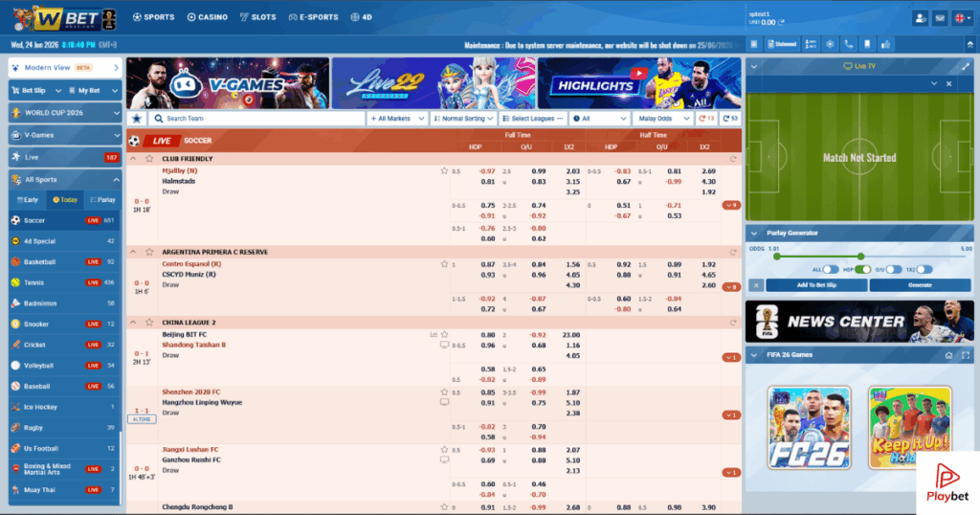Open the SPORTS menu

pyautogui.click(x=153, y=17)
